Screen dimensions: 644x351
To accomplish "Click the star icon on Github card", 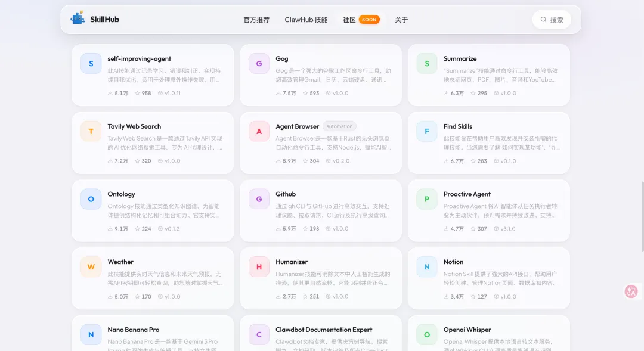I will click(x=305, y=229).
